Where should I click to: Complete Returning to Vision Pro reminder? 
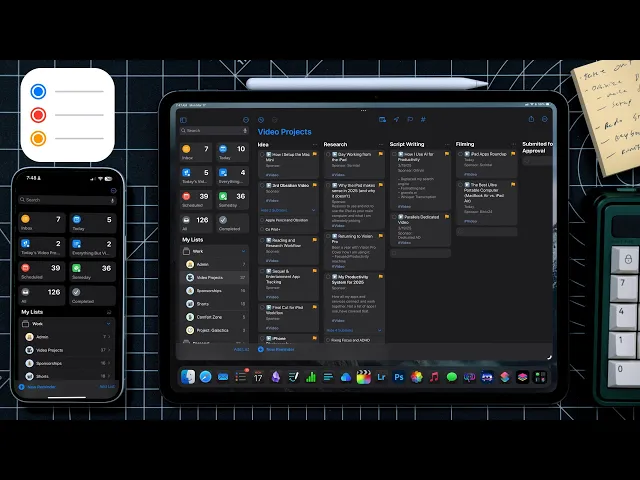click(328, 236)
